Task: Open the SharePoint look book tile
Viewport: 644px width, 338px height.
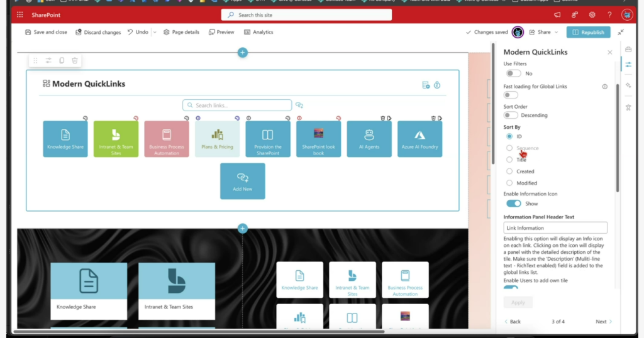Action: click(x=318, y=139)
